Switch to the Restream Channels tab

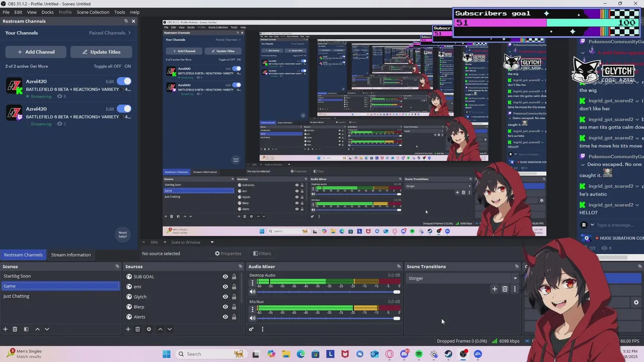[23, 255]
